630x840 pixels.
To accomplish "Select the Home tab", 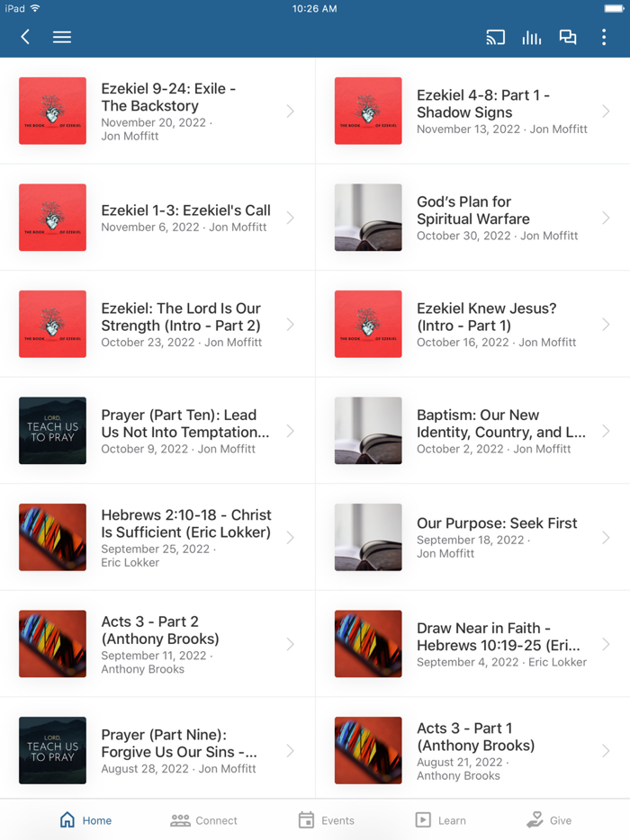I will [85, 820].
